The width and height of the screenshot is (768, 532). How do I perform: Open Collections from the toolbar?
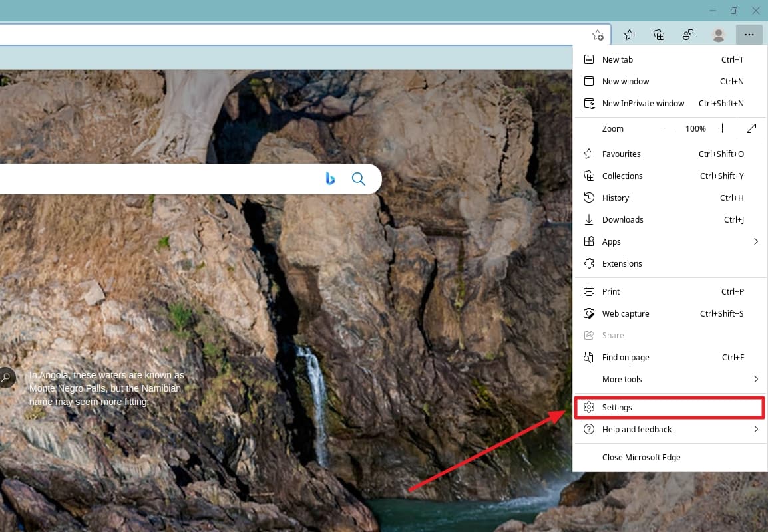click(658, 34)
